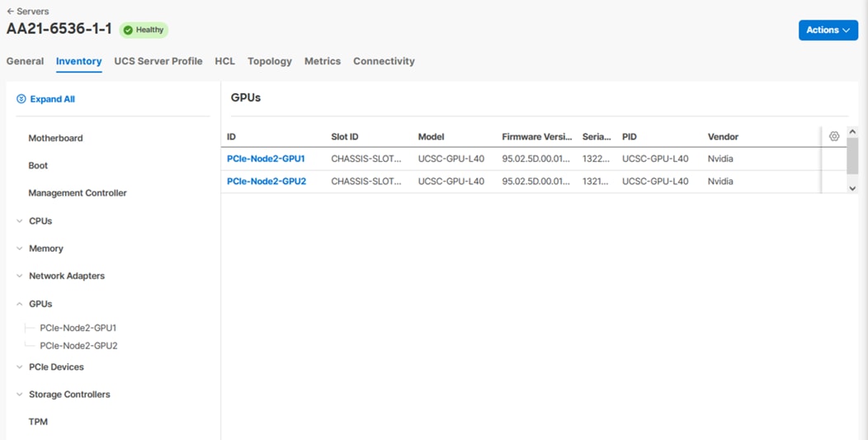Select Boot in inventory tree

pos(38,165)
